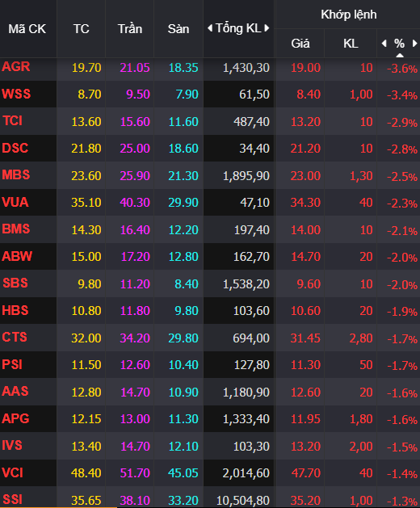The height and width of the screenshot is (508, 420).
Task: Click the APG ceiling price 13.00
Action: (x=135, y=419)
